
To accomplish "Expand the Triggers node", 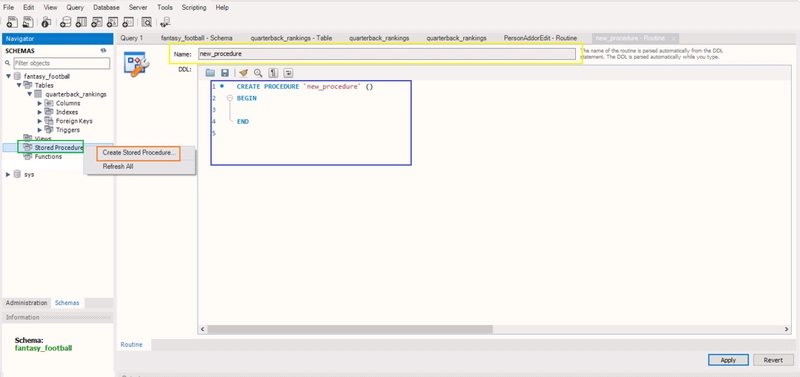I will click(40, 130).
